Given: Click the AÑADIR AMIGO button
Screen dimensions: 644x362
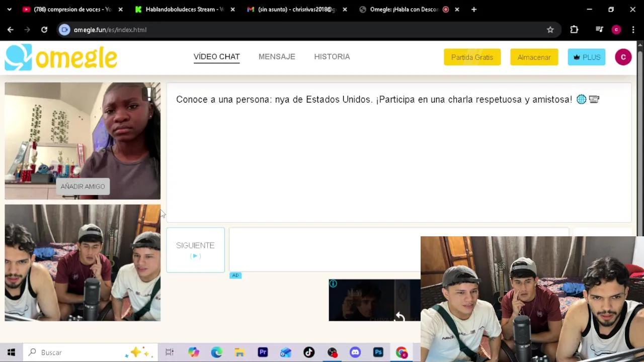Looking at the screenshot, I should pyautogui.click(x=83, y=187).
